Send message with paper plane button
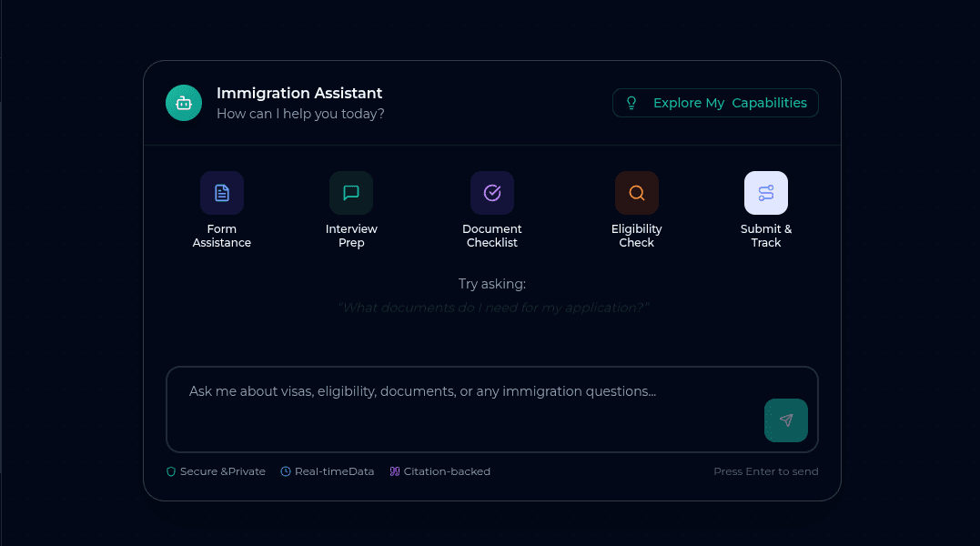980x546 pixels. tap(786, 420)
